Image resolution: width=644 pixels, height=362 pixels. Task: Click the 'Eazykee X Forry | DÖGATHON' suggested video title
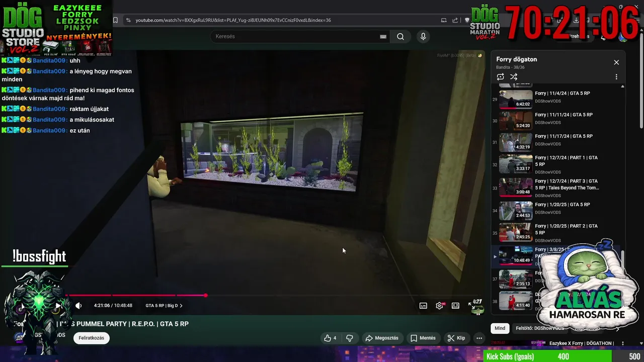(582, 343)
